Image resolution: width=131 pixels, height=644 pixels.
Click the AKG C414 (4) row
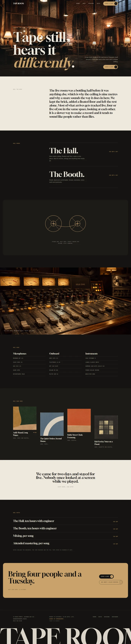pyautogui.click(x=29, y=366)
